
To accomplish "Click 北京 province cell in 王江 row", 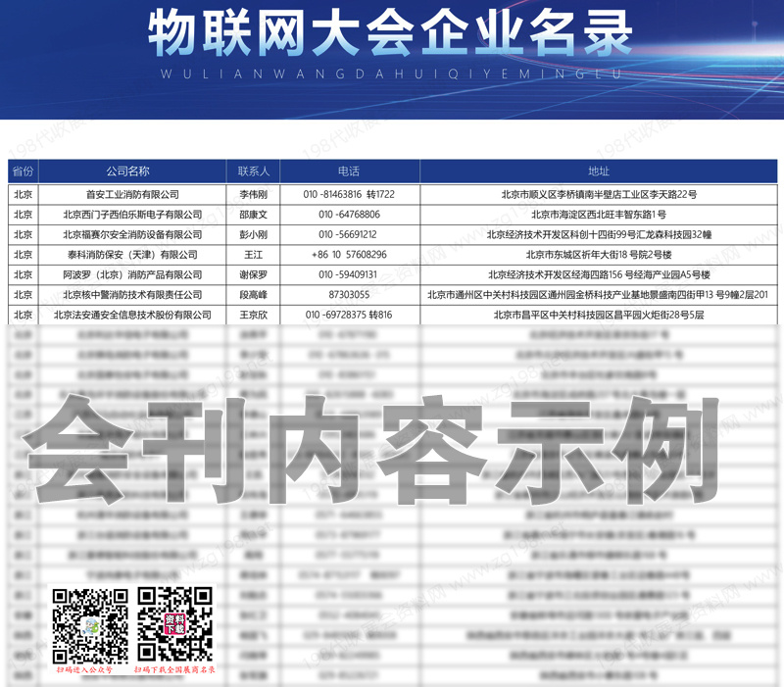I will [23, 255].
